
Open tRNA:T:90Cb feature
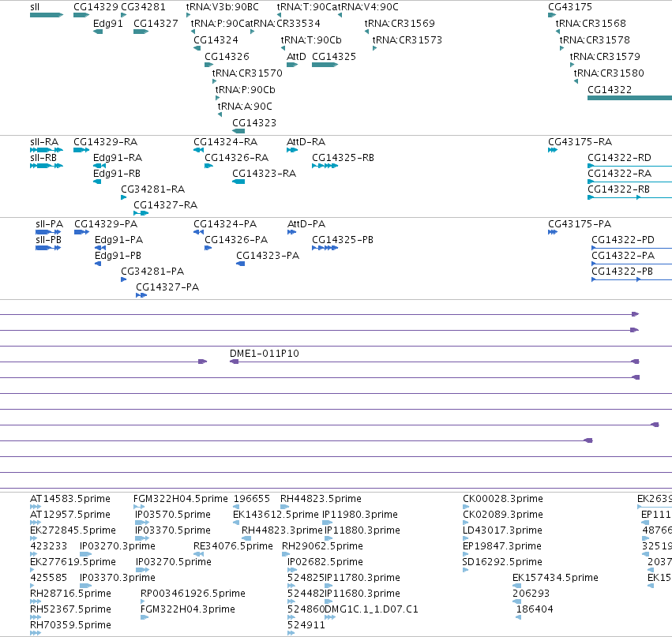(x=283, y=48)
